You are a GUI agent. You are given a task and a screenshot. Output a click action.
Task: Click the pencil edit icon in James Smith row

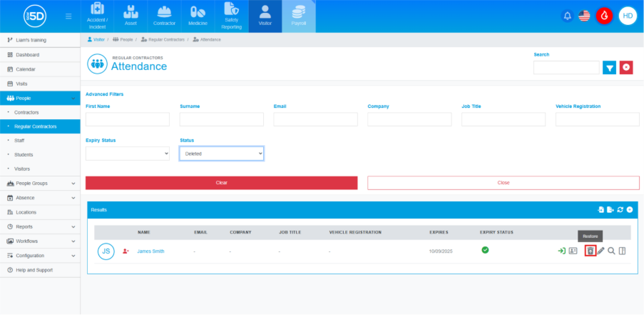(600, 251)
